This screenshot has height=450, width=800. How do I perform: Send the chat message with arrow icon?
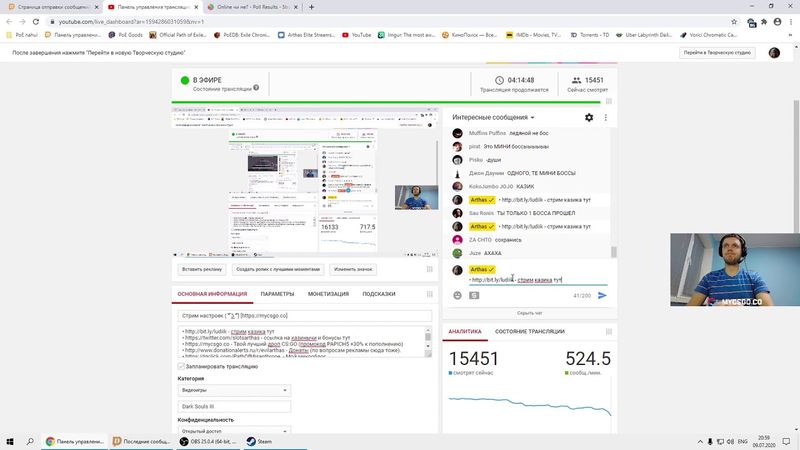(602, 295)
